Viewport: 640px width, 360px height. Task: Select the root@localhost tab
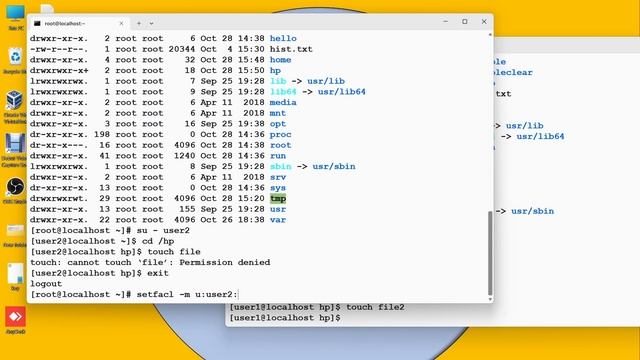point(79,23)
